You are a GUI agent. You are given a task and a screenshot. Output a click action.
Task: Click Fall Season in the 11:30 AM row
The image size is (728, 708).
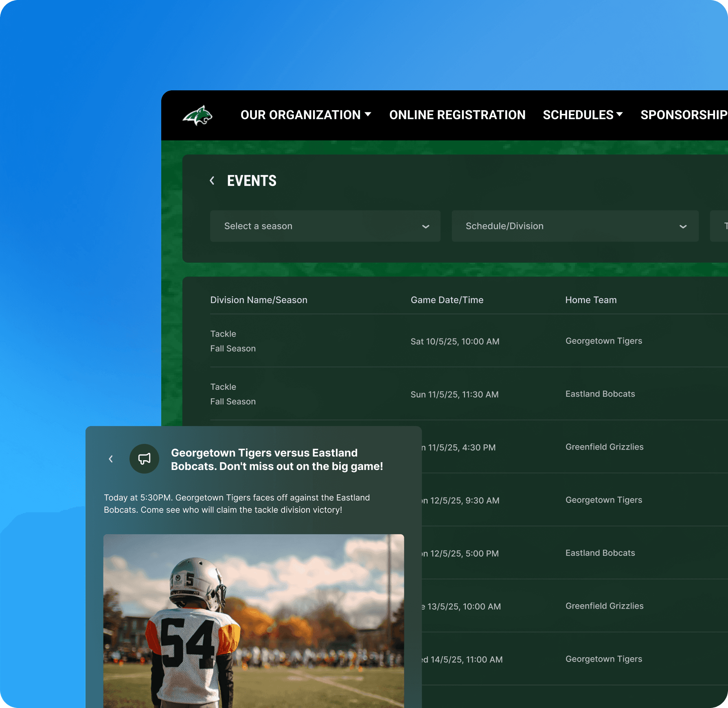[x=233, y=402]
